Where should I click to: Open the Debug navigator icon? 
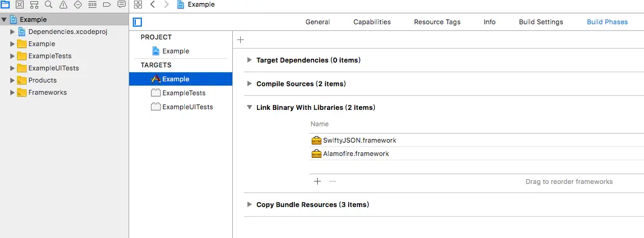[92, 5]
